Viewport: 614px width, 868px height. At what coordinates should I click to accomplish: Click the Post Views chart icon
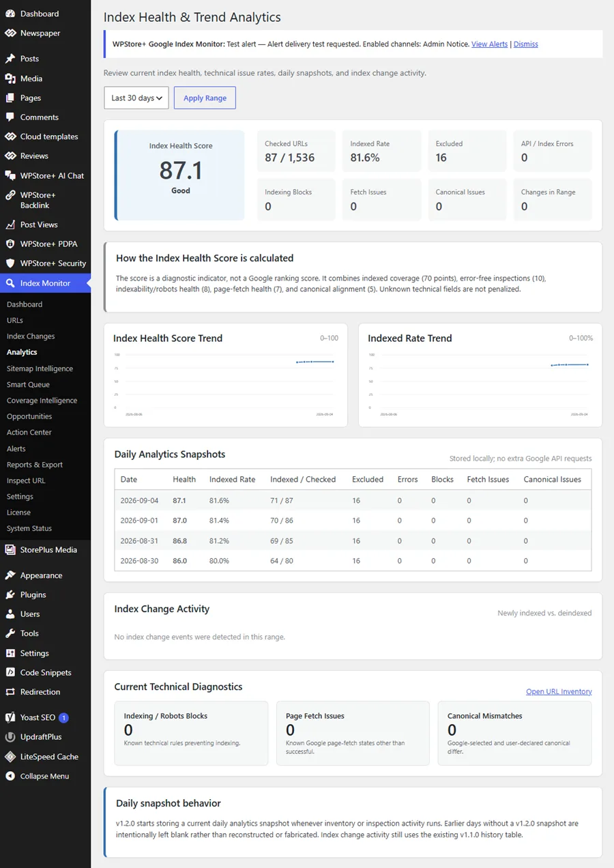(x=10, y=225)
